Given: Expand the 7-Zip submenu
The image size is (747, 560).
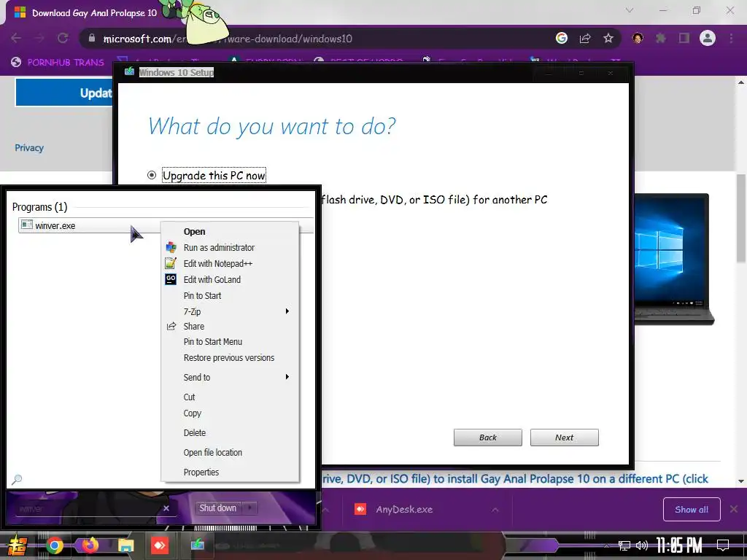Looking at the screenshot, I should pyautogui.click(x=230, y=311).
